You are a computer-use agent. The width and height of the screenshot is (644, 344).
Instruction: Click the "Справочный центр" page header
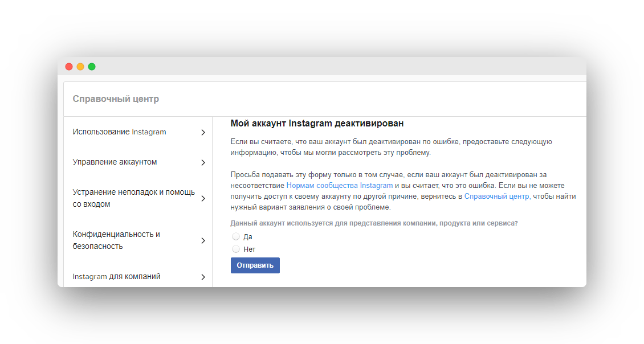point(116,99)
